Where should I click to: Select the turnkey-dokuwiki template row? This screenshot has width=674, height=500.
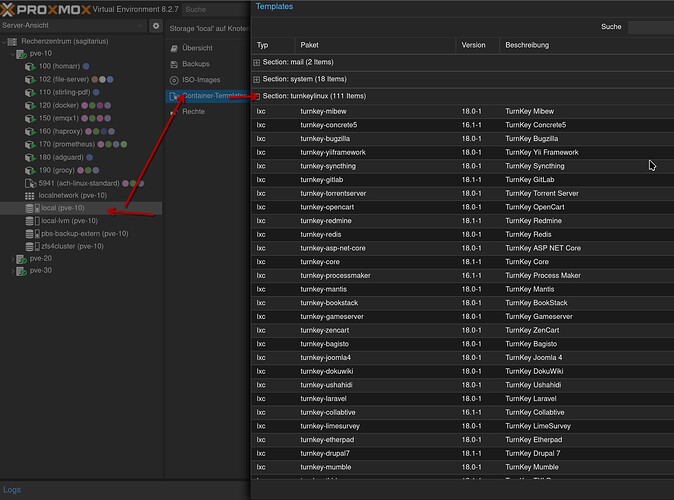click(463, 371)
